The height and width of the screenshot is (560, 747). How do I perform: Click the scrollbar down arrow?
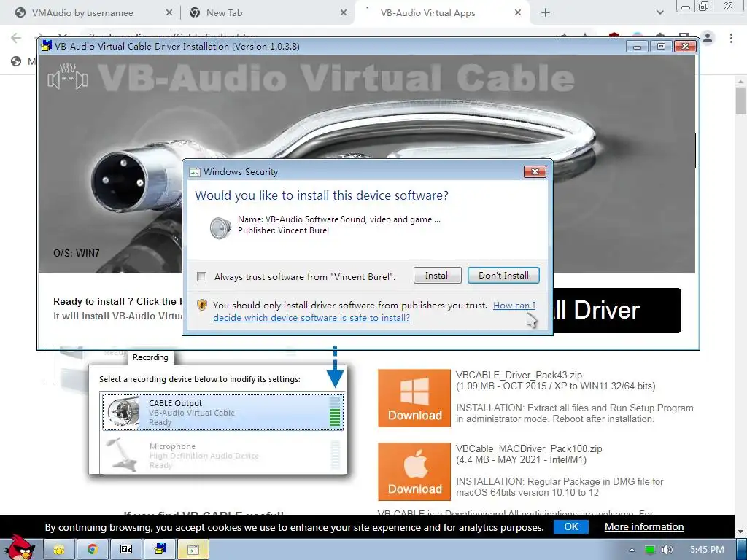coord(740,531)
